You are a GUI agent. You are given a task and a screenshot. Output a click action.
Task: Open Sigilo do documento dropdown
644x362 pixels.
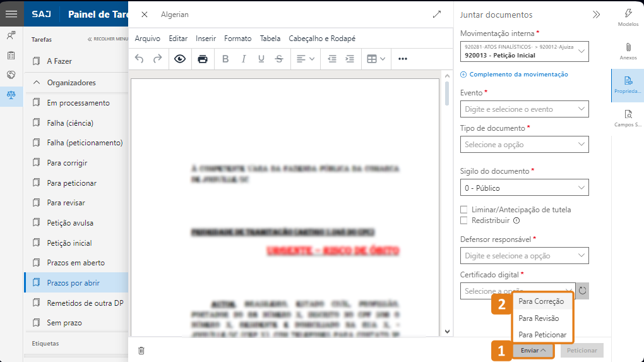tap(525, 188)
